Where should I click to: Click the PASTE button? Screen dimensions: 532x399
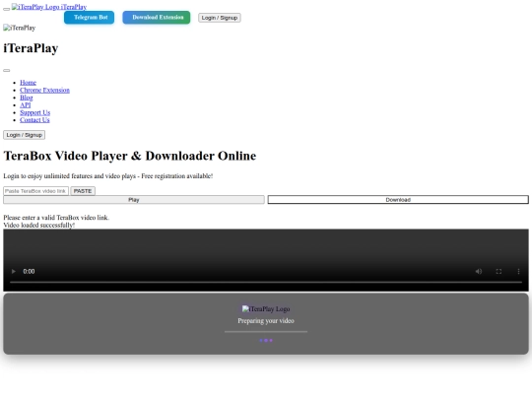83,191
